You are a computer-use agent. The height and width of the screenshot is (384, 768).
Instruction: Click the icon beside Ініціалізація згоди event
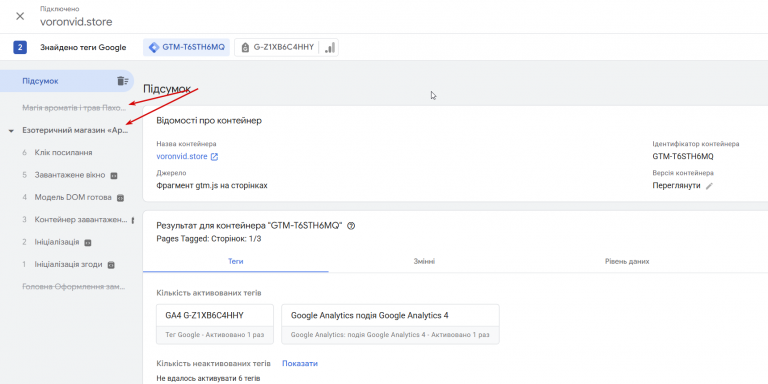[111, 264]
